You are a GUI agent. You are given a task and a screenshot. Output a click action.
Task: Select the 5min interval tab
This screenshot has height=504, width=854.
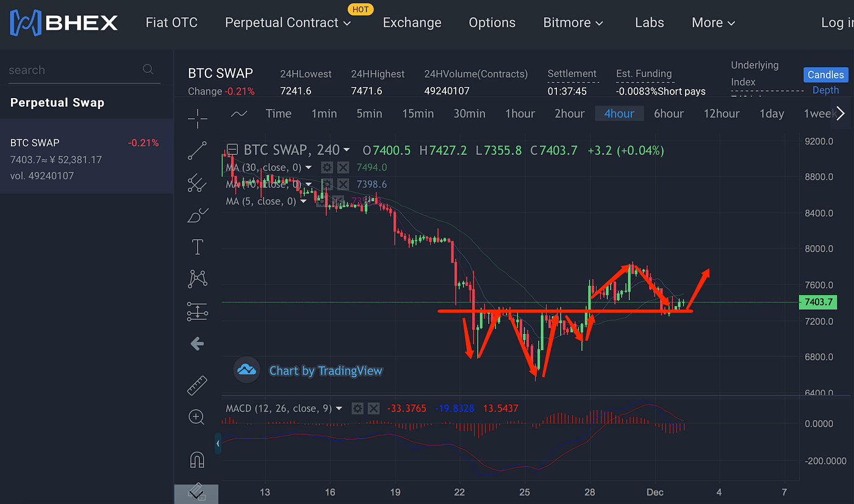coord(369,113)
